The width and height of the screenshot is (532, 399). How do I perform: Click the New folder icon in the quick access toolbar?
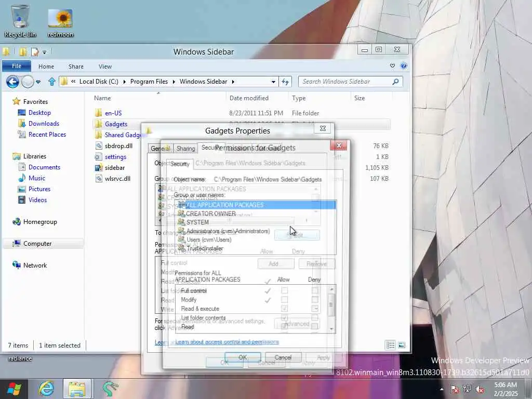tap(23, 52)
